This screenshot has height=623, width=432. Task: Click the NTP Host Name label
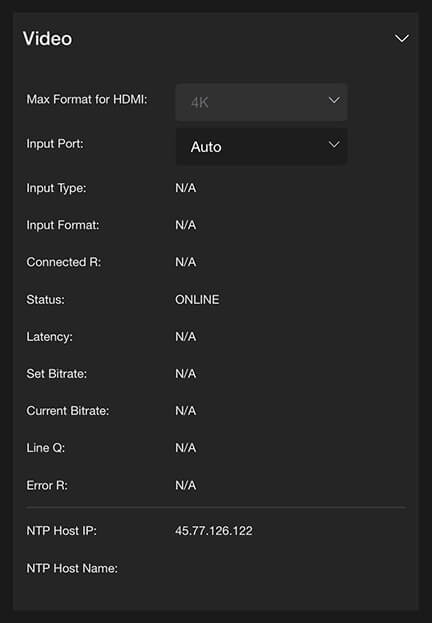coord(72,568)
